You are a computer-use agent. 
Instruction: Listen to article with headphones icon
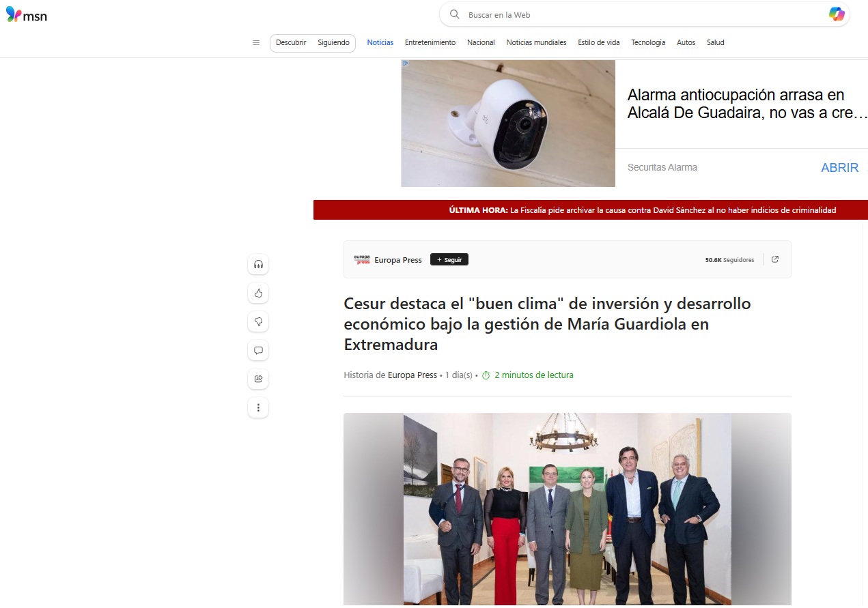258,264
